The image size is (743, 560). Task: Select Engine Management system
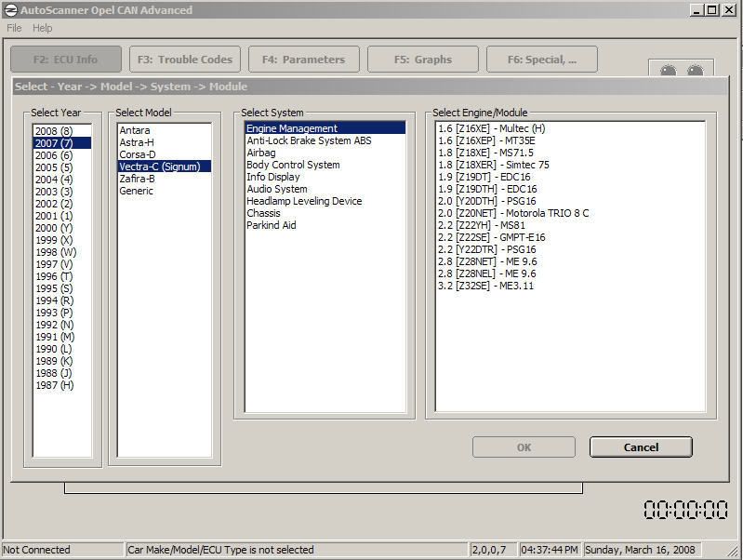325,128
